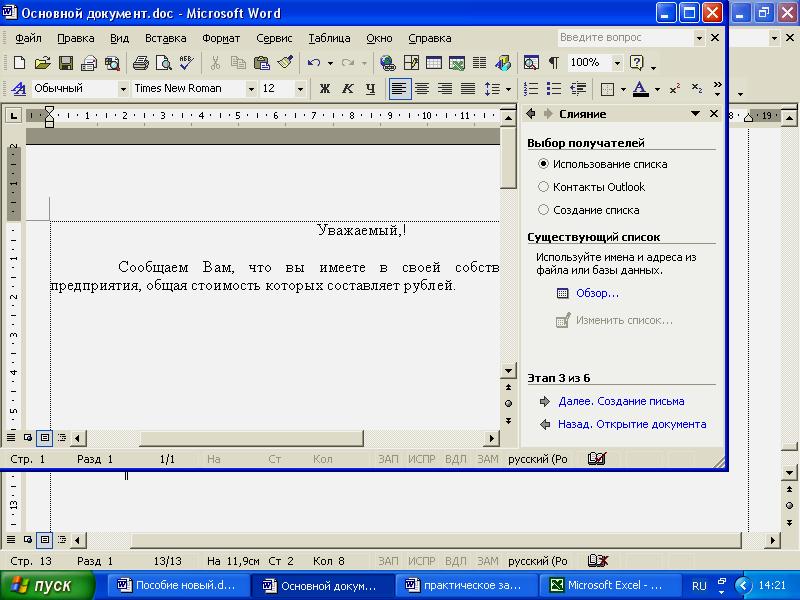This screenshot has width=800, height=600.
Task: Toggle italic (К) formatting
Action: pyautogui.click(x=347, y=89)
